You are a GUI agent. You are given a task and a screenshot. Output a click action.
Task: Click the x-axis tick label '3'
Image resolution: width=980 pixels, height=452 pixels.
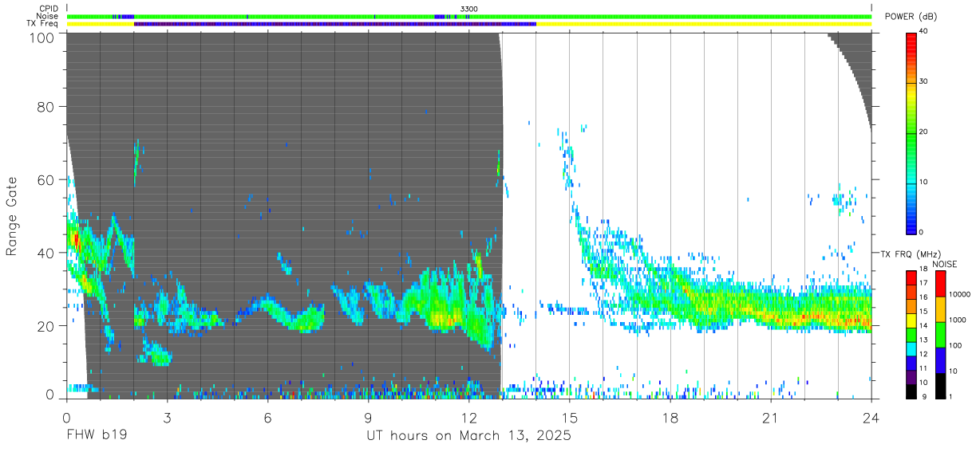167,418
